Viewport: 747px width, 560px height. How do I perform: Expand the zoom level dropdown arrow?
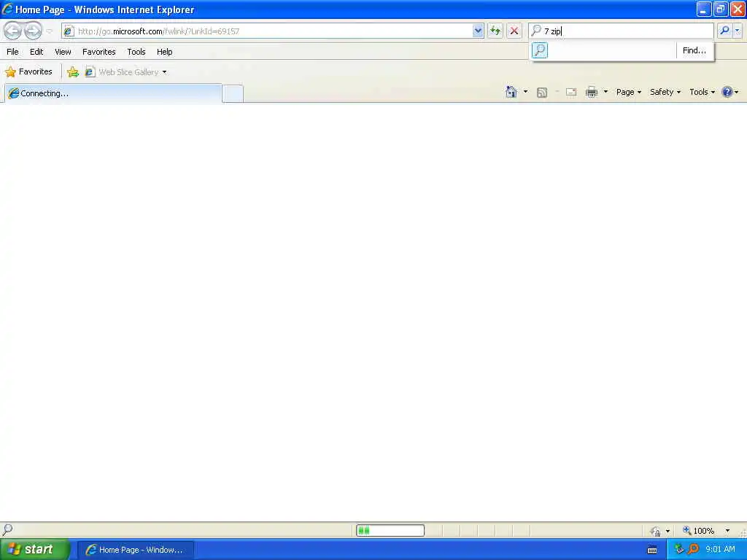click(727, 531)
